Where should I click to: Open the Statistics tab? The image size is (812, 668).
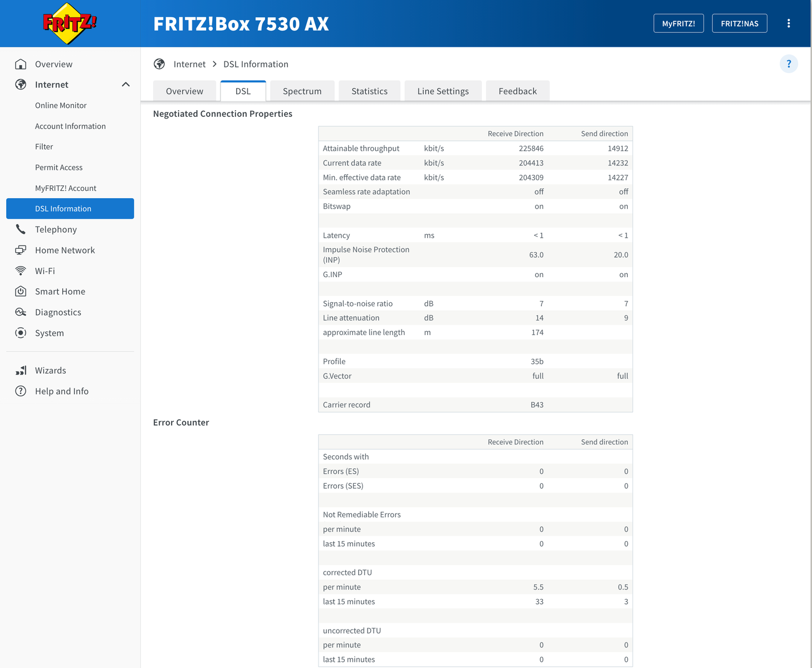click(x=369, y=91)
